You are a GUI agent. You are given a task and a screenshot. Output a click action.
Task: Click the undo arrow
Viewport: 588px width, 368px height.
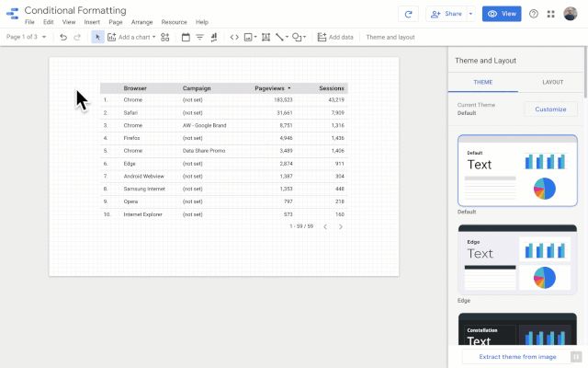click(x=63, y=37)
